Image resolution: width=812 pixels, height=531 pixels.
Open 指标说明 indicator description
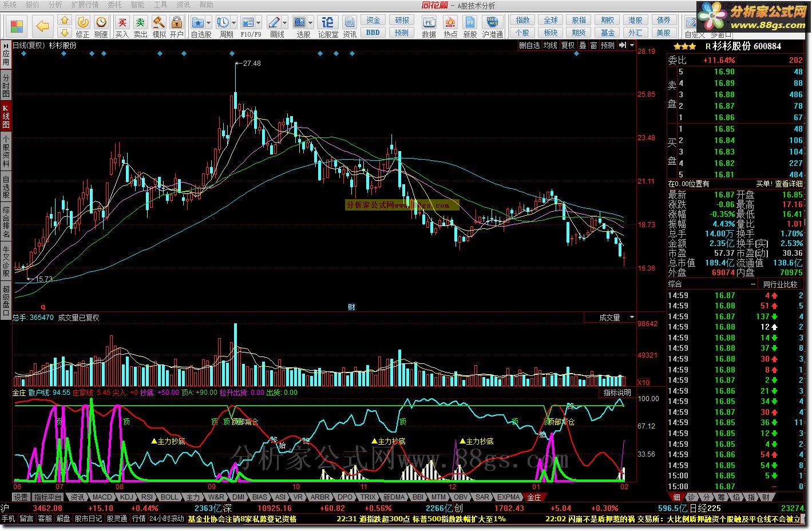coord(618,393)
